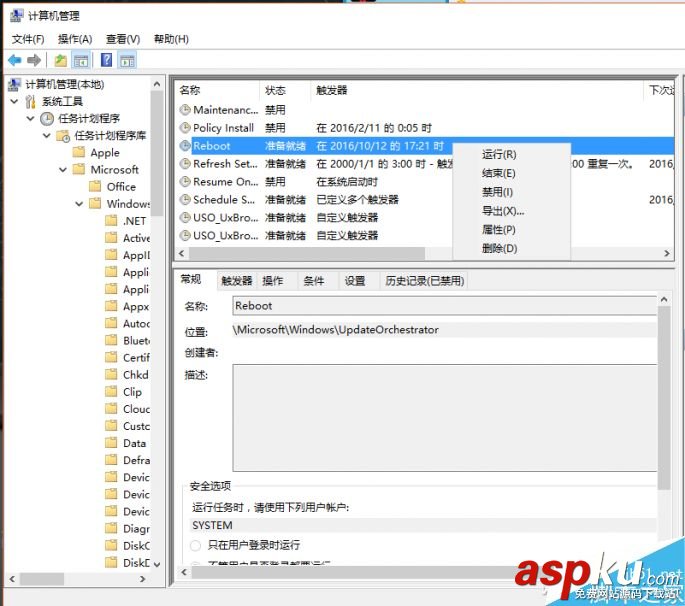Select the 任务计划程序 clock icon
The width and height of the screenshot is (685, 606).
click(47, 118)
